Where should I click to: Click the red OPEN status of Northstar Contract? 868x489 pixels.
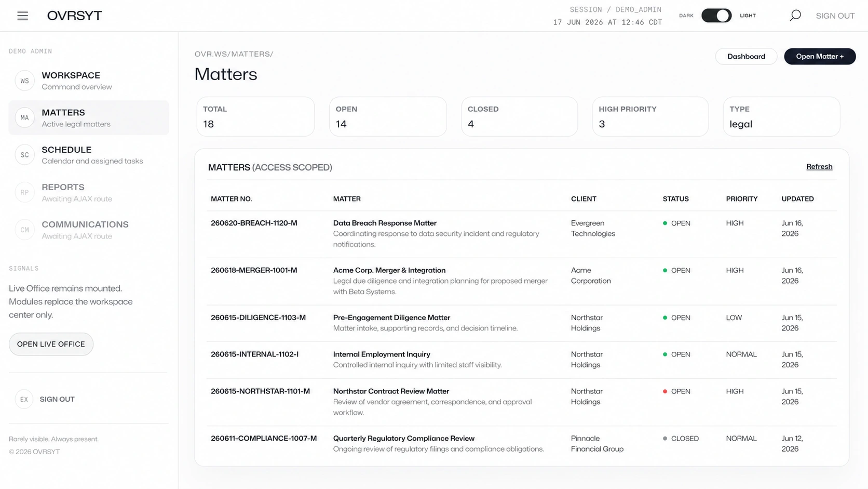[676, 391]
